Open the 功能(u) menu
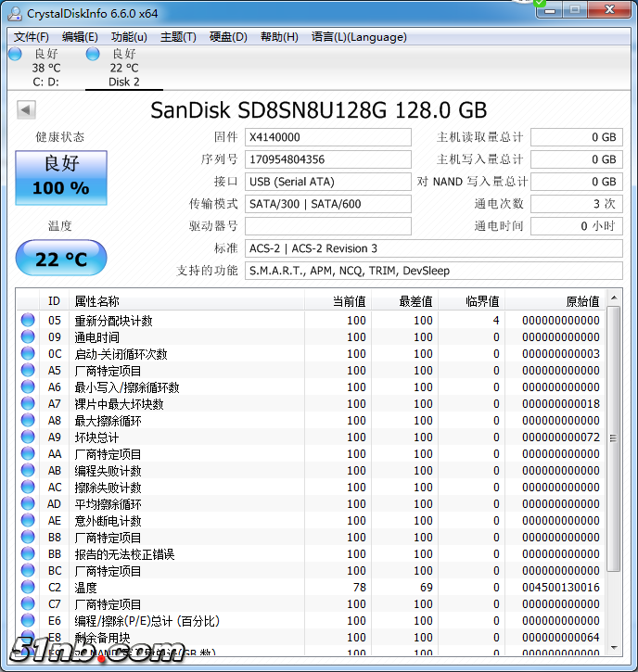 coord(129,37)
